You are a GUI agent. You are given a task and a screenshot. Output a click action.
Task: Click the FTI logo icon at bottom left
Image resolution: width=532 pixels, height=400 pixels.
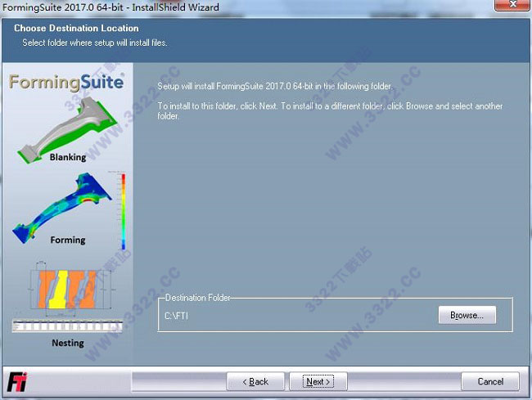click(x=17, y=382)
